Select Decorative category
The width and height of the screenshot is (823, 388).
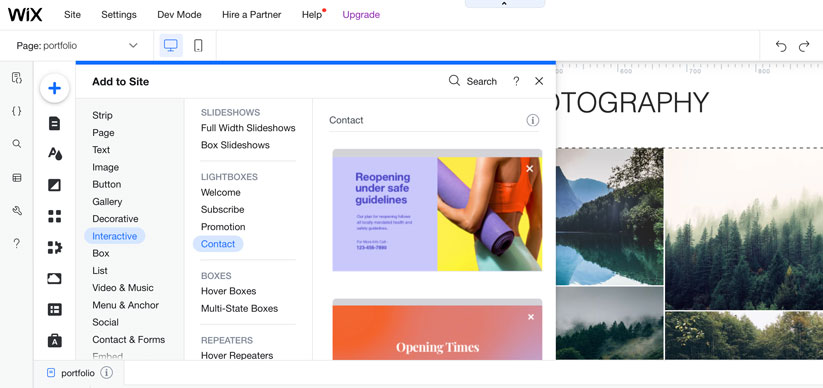coord(115,218)
